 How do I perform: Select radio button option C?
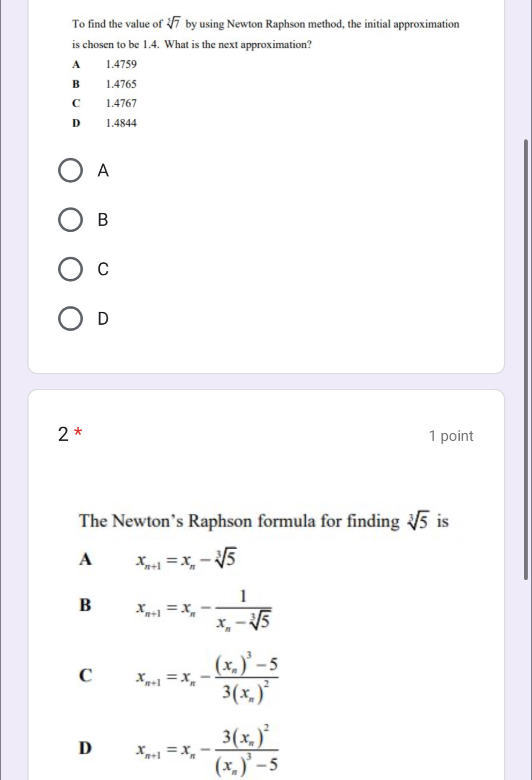pyautogui.click(x=71, y=269)
